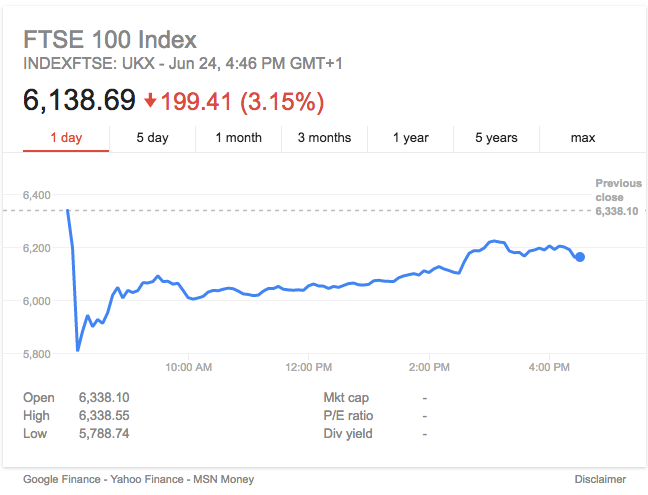Click the blue end-point dot on chart
648x495 pixels.
coord(580,257)
